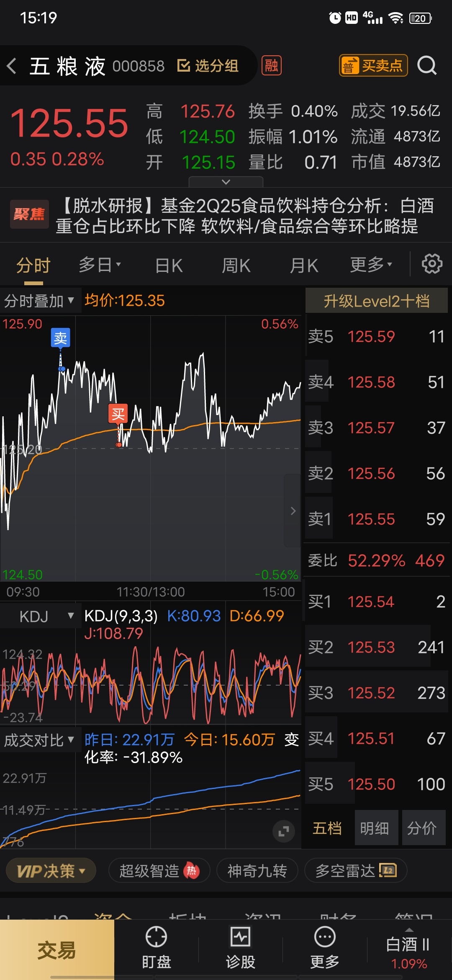Select 买1 price 125.54 row
Screen dimensions: 452x980
tap(377, 602)
